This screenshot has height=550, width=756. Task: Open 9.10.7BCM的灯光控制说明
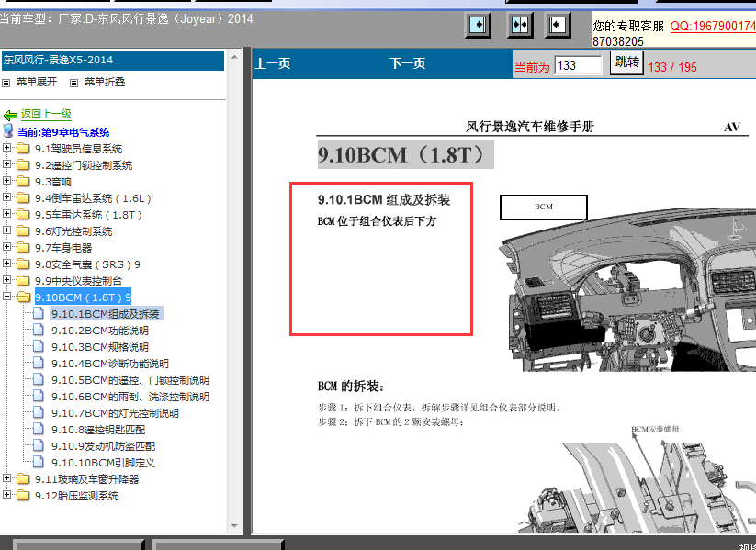pyautogui.click(x=115, y=413)
